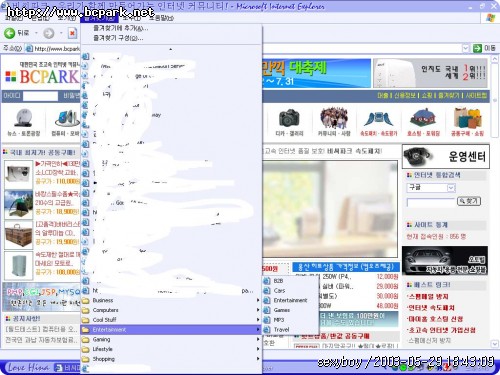Expand the Lifestyle favorites folder
The width and height of the screenshot is (500, 375).
pos(171,349)
